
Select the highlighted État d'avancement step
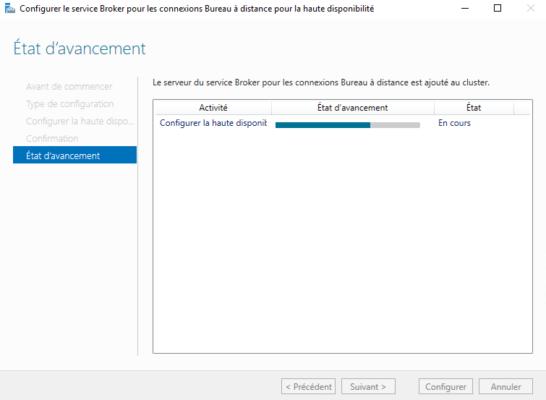point(75,155)
